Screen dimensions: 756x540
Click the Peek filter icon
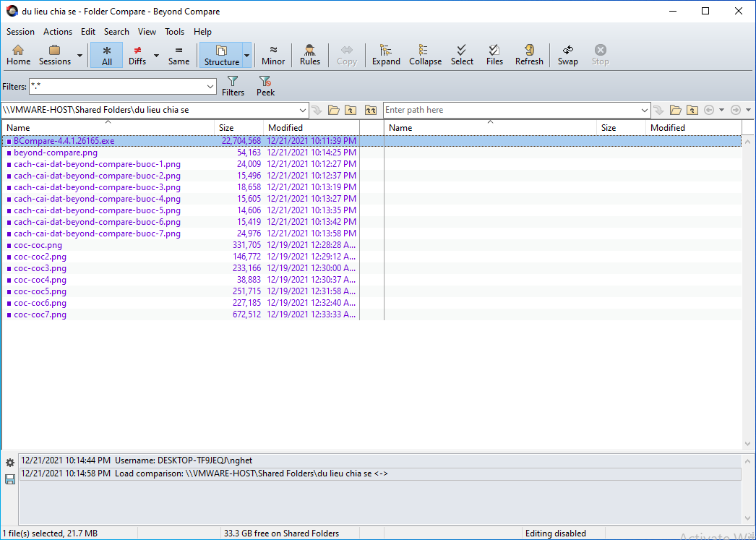[265, 86]
